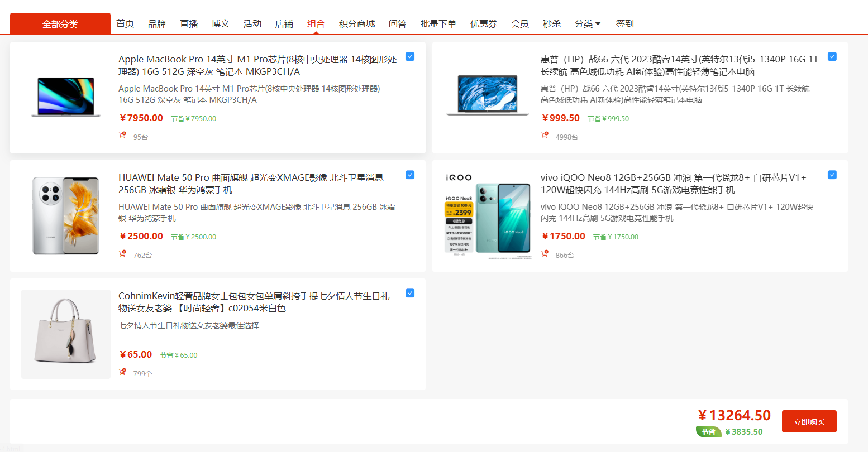Click the cart icon for the HP 战66 laptop
Screen dimensions: 868x452
tap(545, 134)
